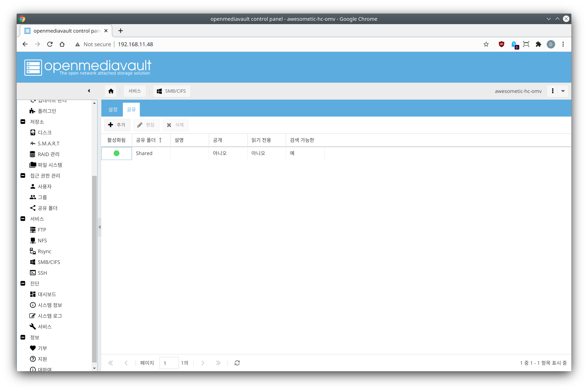Screen dimensions: 588x391
Task: Collapse the 정보 tree section
Action: point(23,337)
